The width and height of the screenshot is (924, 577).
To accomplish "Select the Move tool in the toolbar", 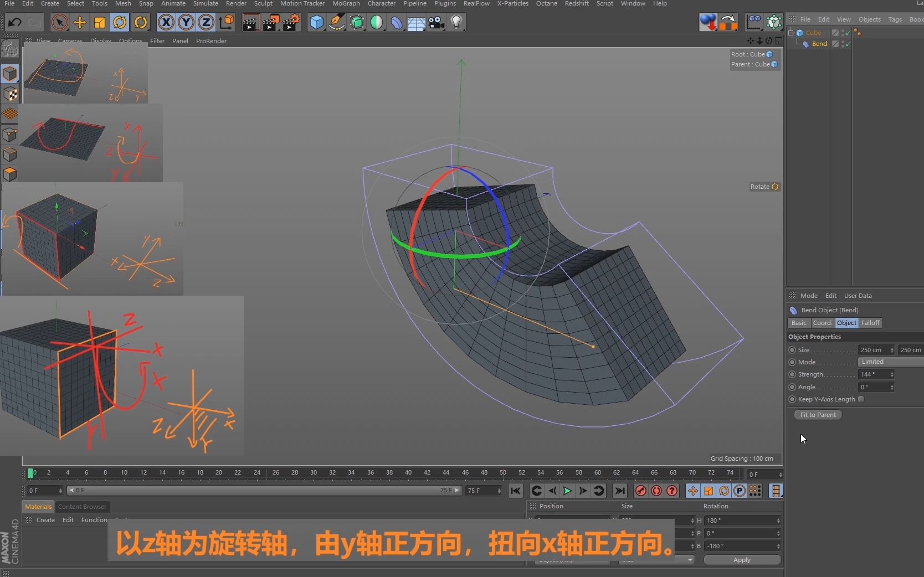I will pyautogui.click(x=79, y=22).
